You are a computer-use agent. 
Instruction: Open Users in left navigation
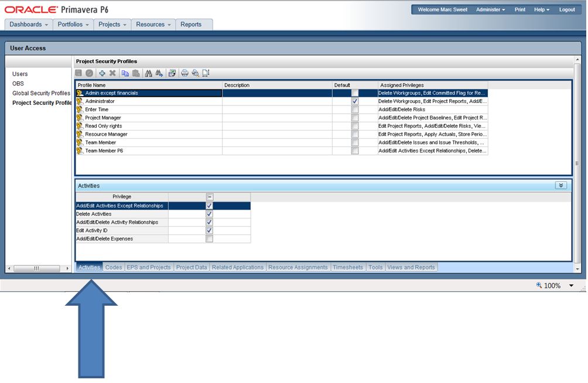pos(20,74)
